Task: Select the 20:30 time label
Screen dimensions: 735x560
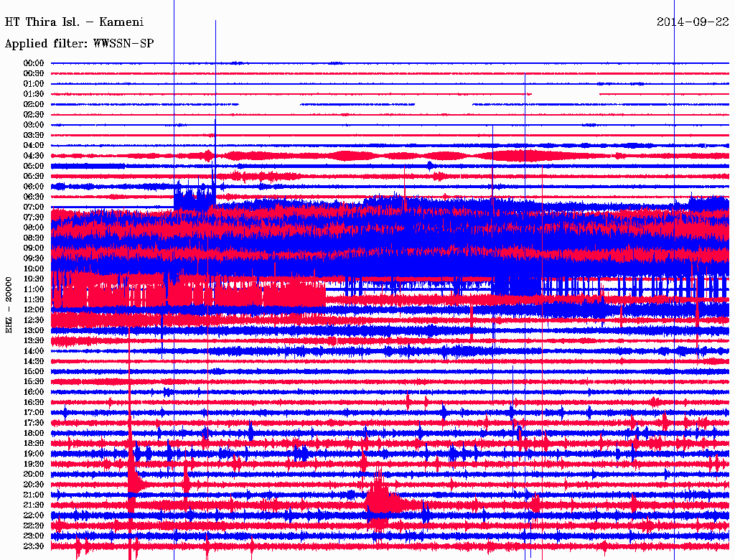Action: click(34, 484)
